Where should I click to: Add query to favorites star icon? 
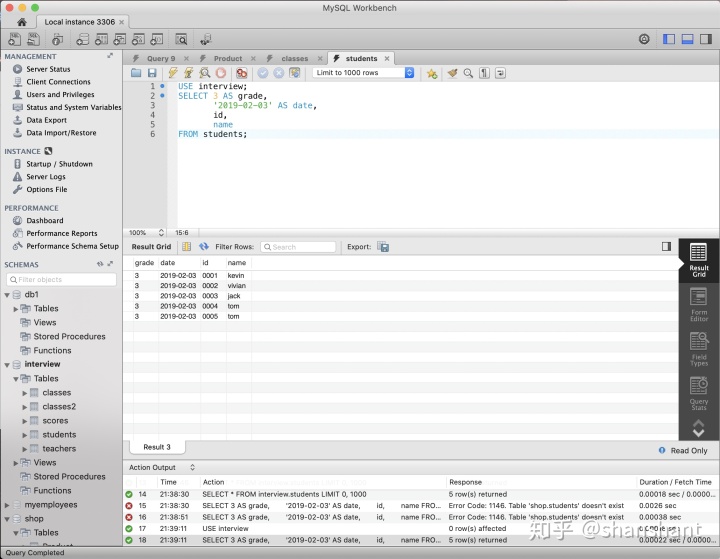point(432,73)
